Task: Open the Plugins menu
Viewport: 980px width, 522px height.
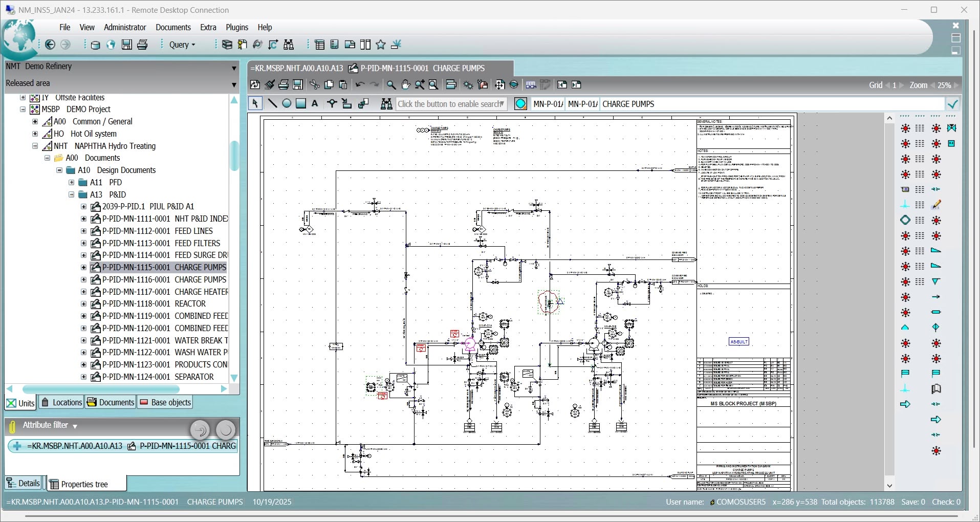Action: pyautogui.click(x=236, y=28)
